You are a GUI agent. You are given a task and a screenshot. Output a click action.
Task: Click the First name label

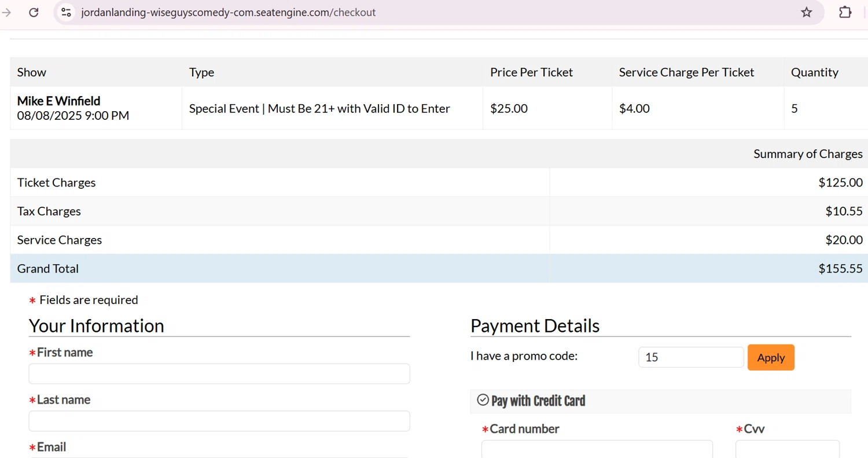point(65,352)
